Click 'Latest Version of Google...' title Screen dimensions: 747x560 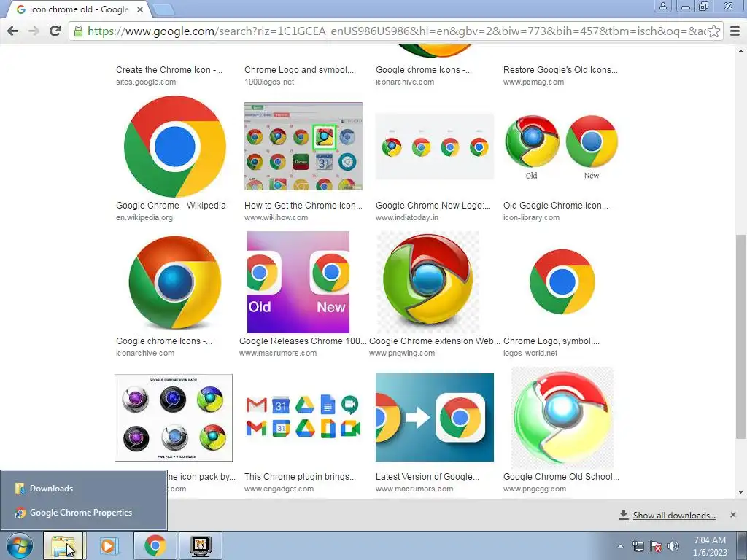click(427, 477)
